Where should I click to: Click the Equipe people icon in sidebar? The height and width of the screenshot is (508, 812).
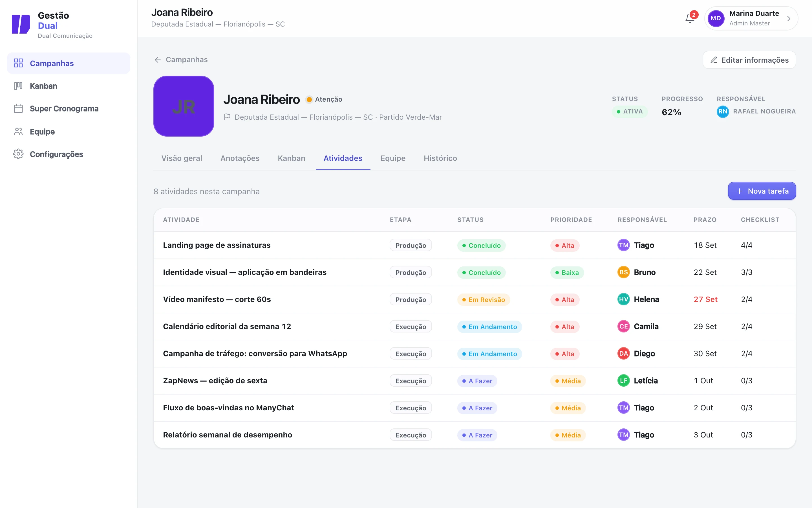click(x=18, y=131)
